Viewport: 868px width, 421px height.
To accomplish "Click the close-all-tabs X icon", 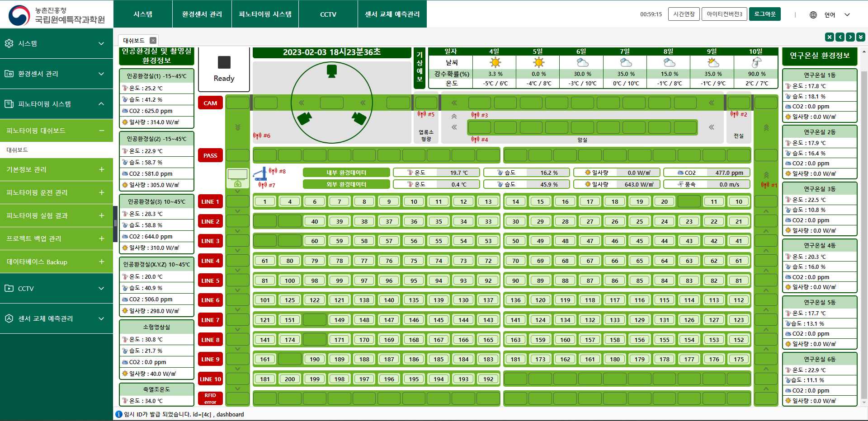I will pos(829,37).
